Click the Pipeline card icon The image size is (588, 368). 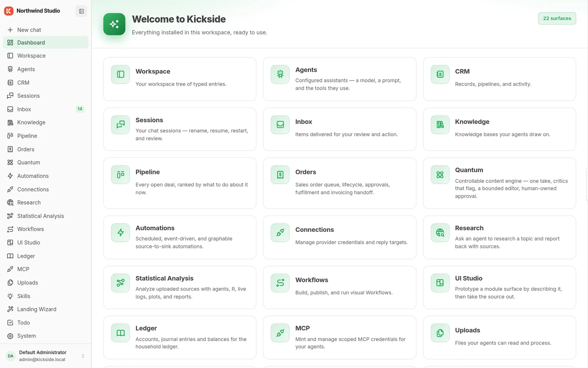[121, 175]
